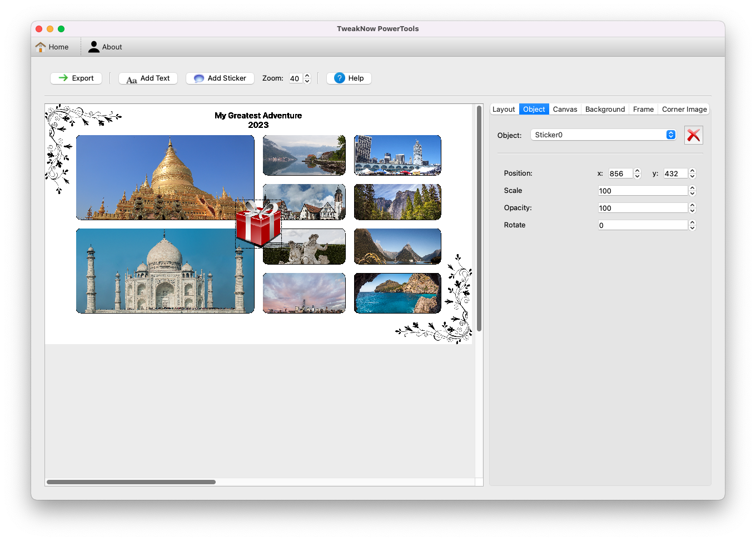Switch to the Layout tab
The image size is (756, 541).
[x=504, y=110]
